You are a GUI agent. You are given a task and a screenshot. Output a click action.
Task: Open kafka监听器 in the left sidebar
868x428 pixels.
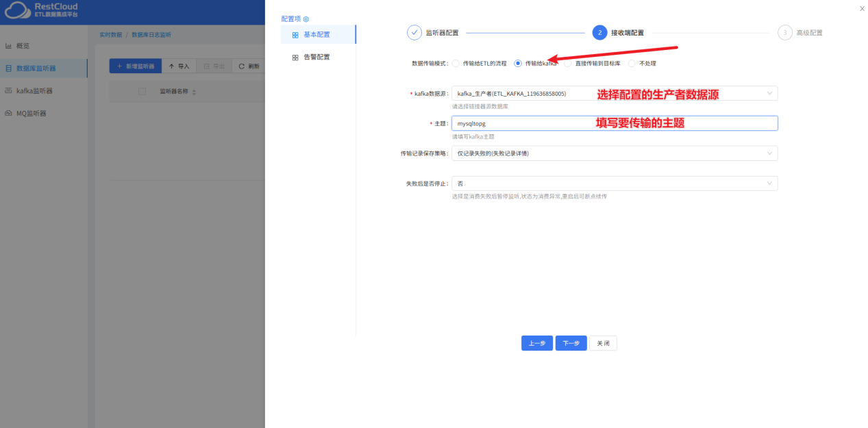tap(43, 90)
